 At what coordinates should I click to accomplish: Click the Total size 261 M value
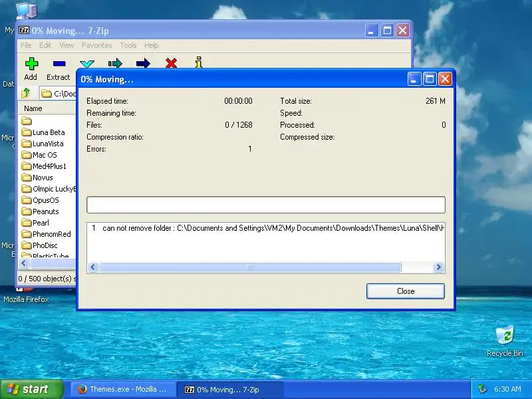pos(436,101)
